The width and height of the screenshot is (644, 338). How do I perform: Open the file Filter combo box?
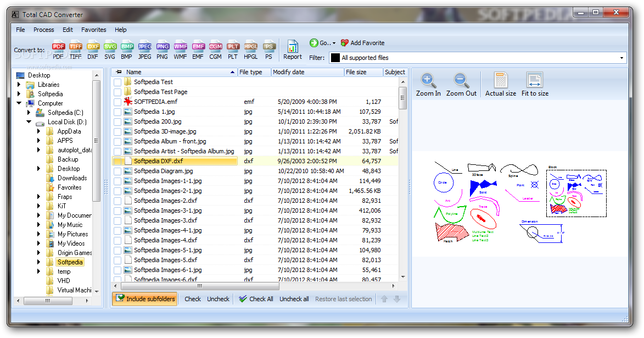[x=478, y=58]
